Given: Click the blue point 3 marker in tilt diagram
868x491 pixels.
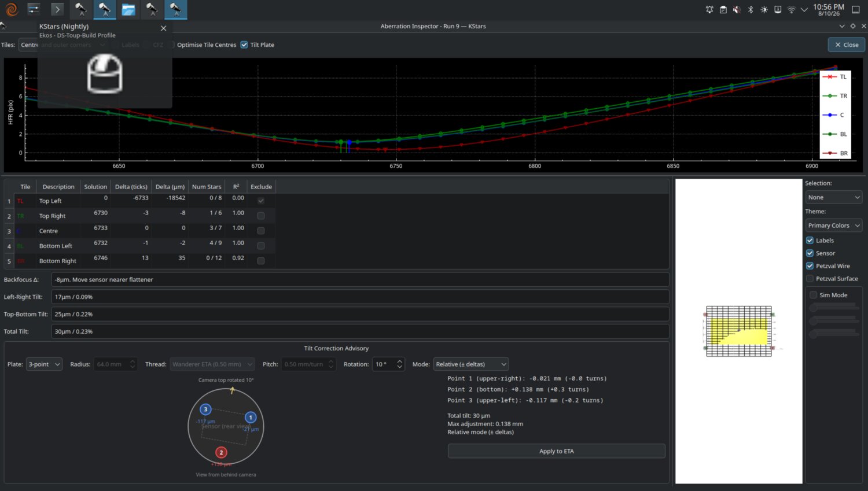Looking at the screenshot, I should pyautogui.click(x=205, y=409).
